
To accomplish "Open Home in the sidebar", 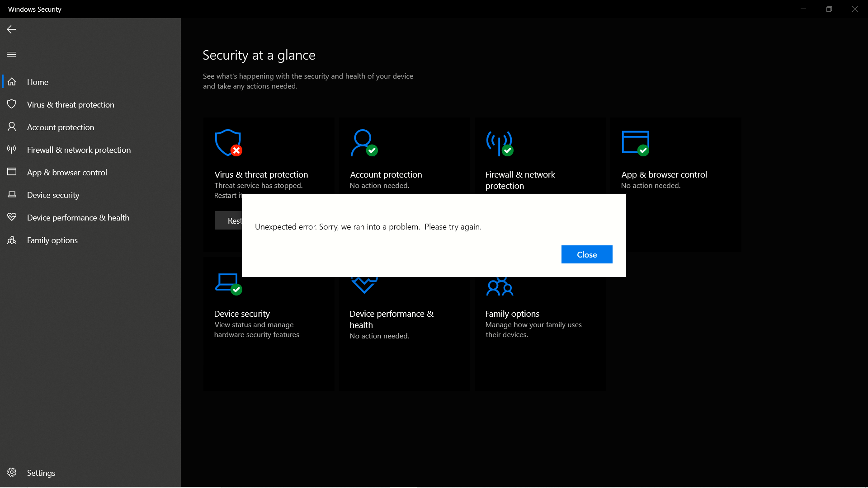I will 90,82.
